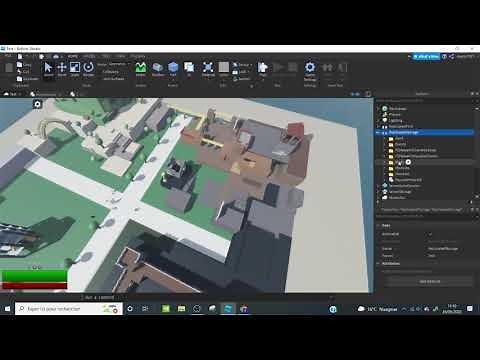This screenshot has width=480, height=360.
Task: Click the viewport gear icon
Action: click(x=38, y=104)
